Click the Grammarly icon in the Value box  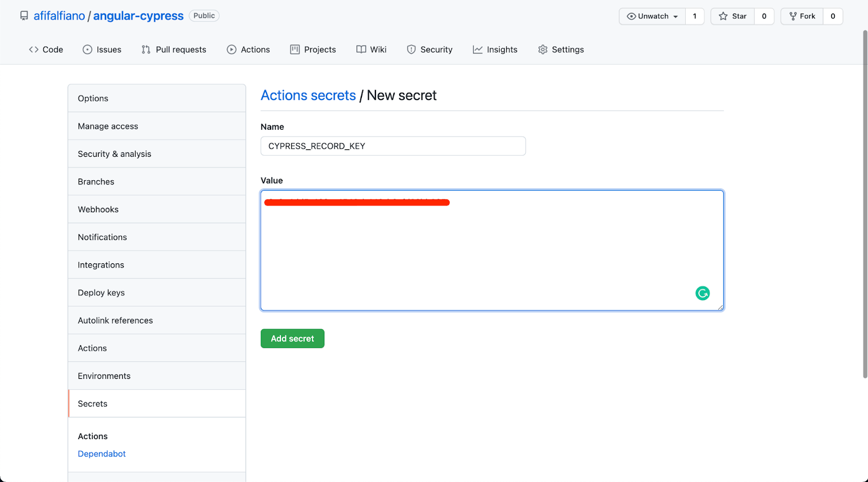tap(703, 293)
